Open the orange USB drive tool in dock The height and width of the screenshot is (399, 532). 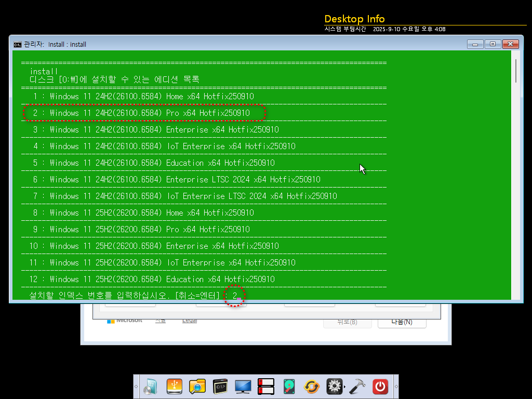(175, 387)
